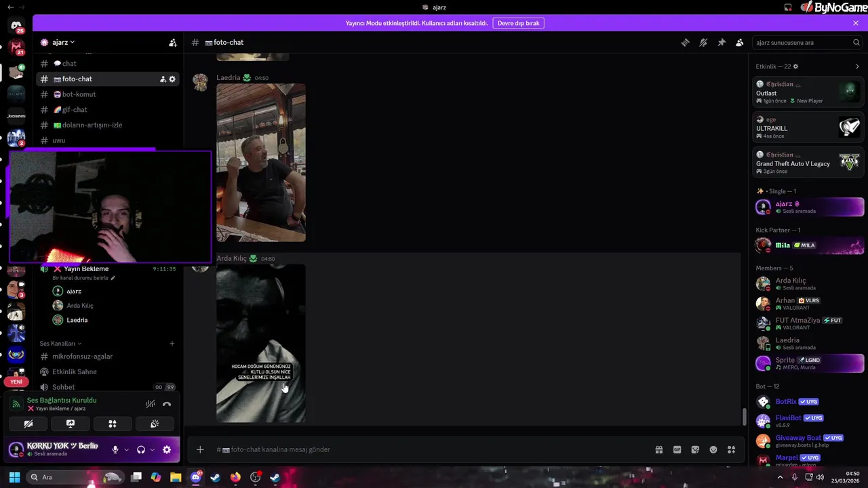
Task: Toggle the member list icon
Action: pyautogui.click(x=740, y=42)
